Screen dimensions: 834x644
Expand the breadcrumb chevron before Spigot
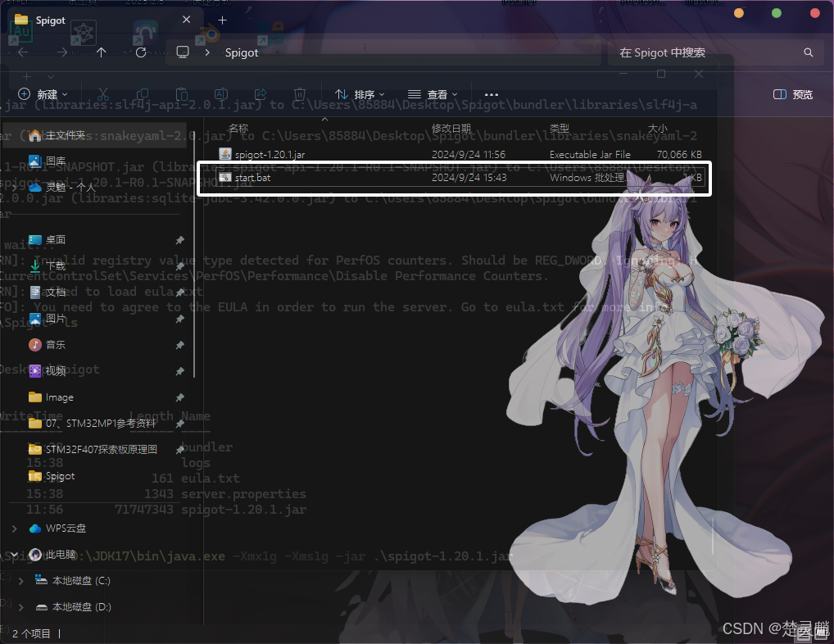[207, 52]
